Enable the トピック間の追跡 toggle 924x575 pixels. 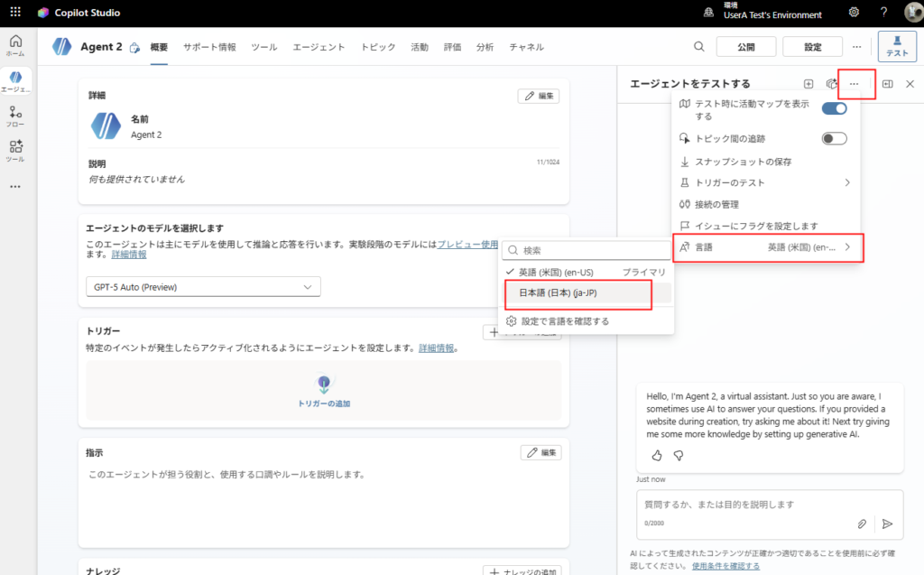[834, 138]
